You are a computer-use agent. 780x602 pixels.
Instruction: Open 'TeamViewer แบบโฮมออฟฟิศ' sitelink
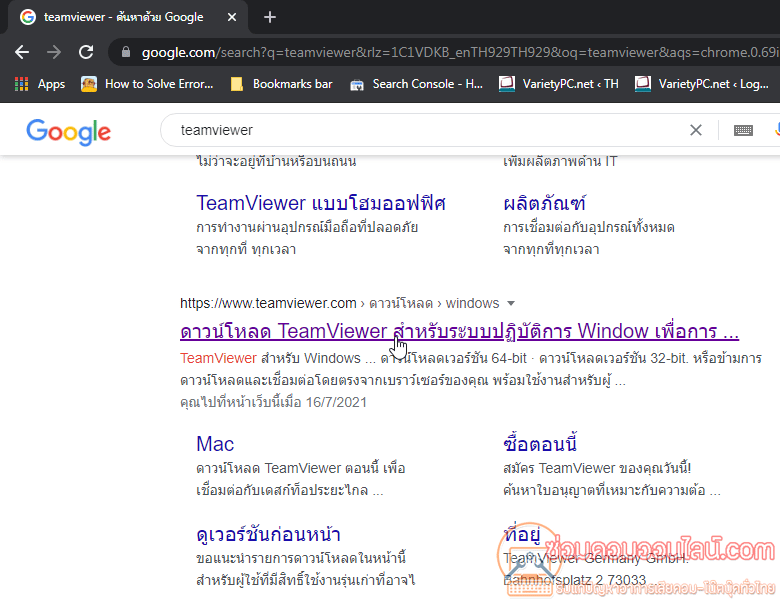pyautogui.click(x=321, y=203)
